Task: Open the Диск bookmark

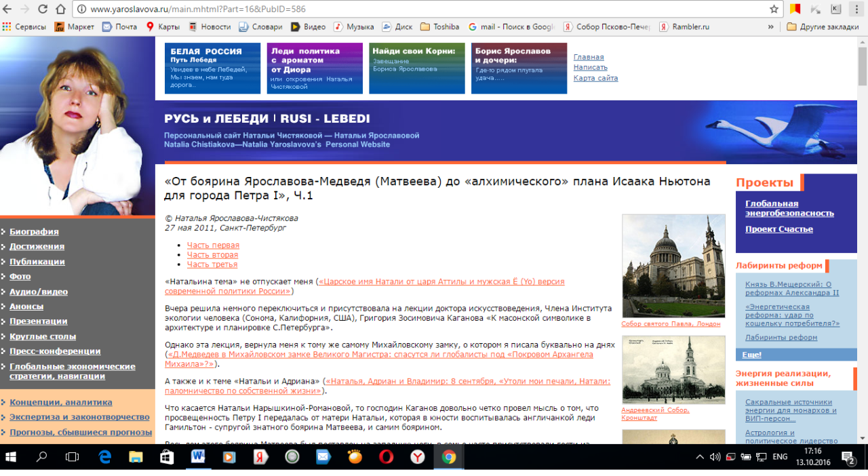Action: pyautogui.click(x=397, y=27)
